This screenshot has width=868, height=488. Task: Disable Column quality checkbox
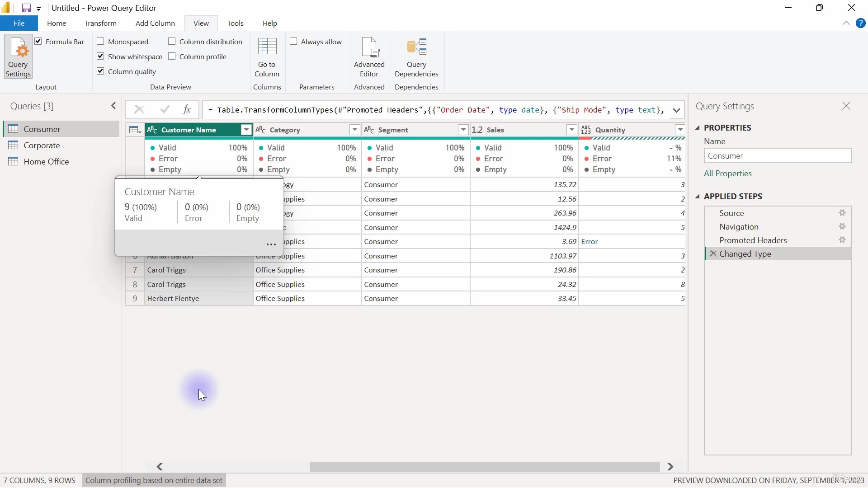point(101,71)
